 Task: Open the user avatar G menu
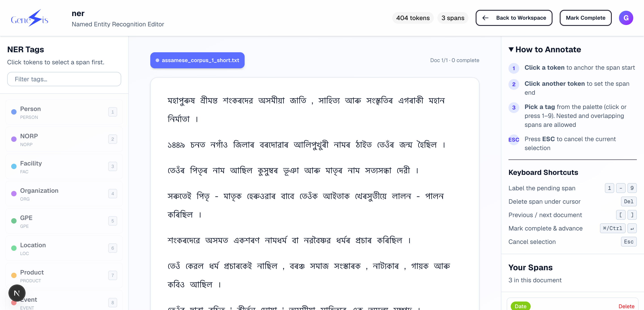click(x=626, y=18)
